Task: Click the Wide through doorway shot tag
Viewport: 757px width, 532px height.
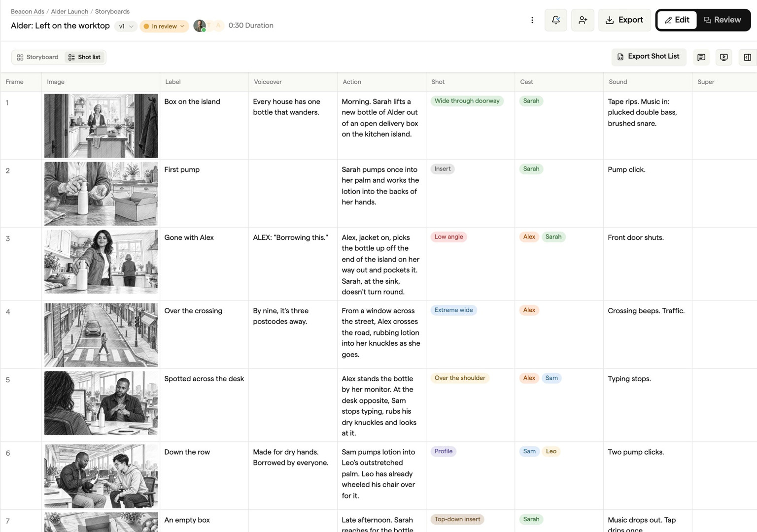Action: (467, 101)
